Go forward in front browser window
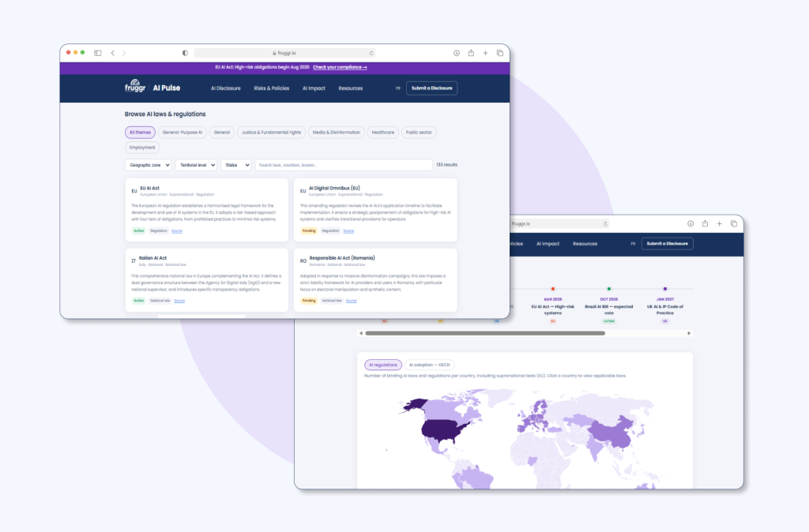The image size is (809, 532). tap(124, 53)
